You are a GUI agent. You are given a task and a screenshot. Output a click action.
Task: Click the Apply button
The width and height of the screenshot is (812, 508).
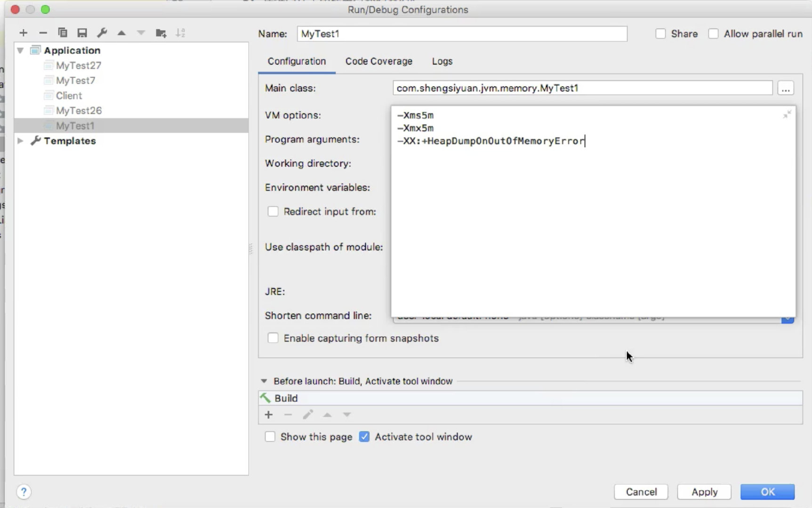click(x=704, y=492)
